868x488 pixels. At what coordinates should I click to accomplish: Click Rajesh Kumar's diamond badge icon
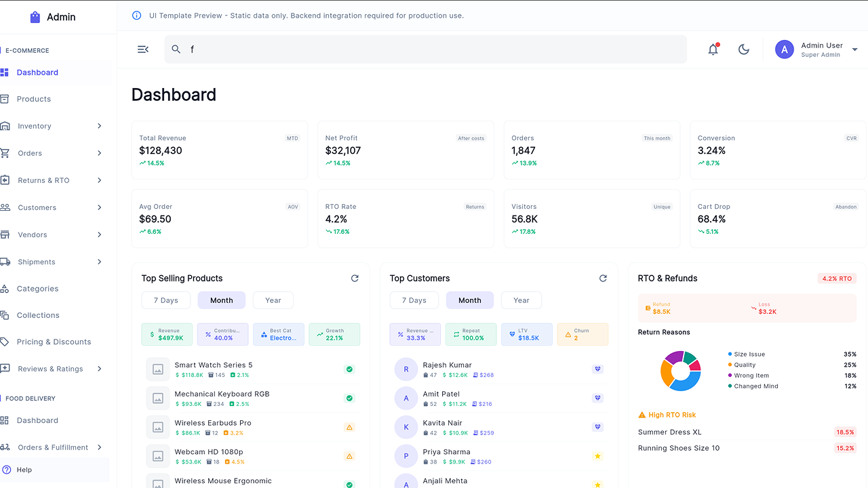click(597, 369)
